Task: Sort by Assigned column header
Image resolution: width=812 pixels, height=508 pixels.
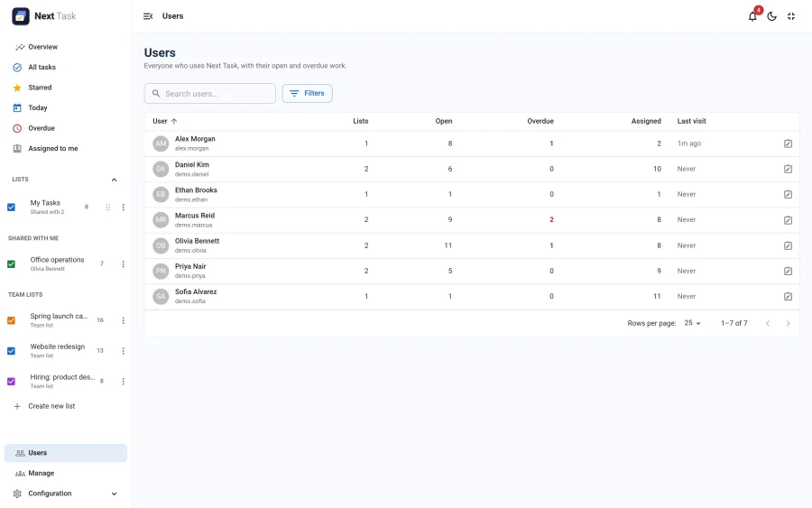Action: point(646,121)
